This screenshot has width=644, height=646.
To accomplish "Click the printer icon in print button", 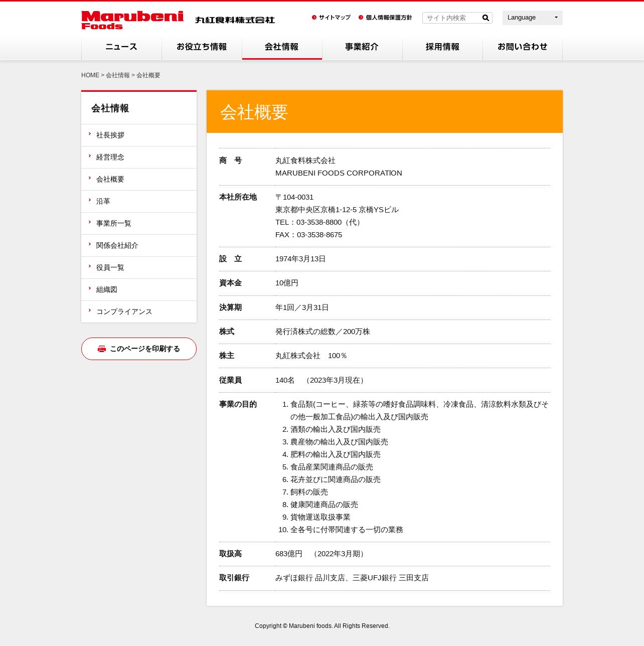I will coord(102,349).
